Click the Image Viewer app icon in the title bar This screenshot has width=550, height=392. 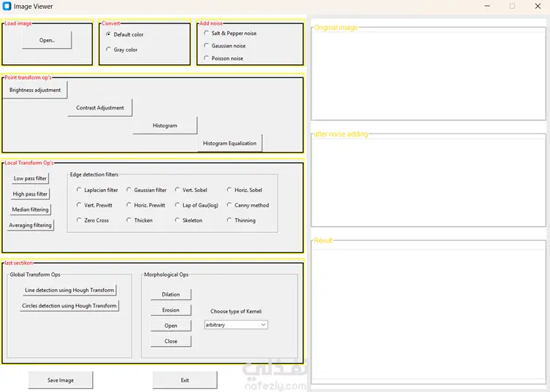pyautogui.click(x=7, y=6)
